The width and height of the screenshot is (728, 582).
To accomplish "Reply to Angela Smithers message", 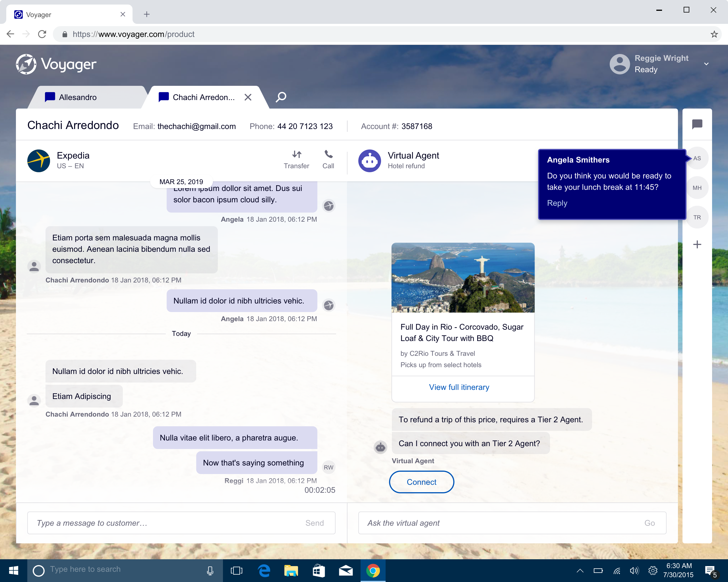I will coord(557,203).
